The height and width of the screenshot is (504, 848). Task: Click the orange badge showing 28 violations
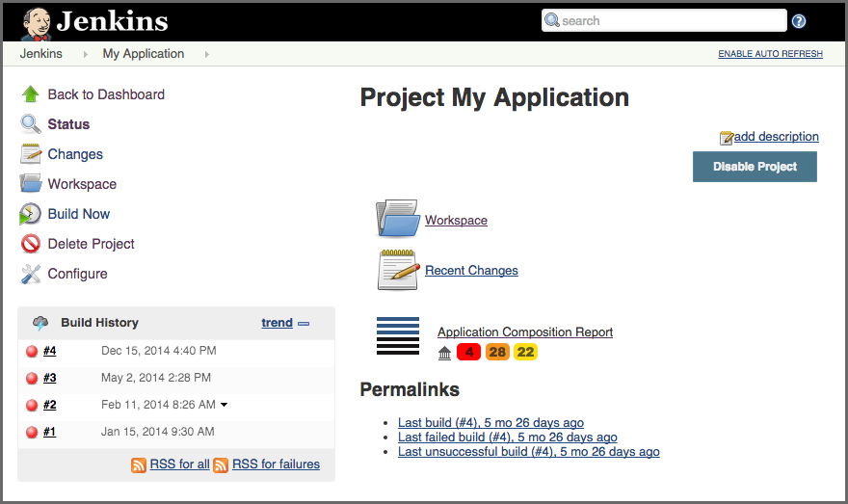coord(497,352)
